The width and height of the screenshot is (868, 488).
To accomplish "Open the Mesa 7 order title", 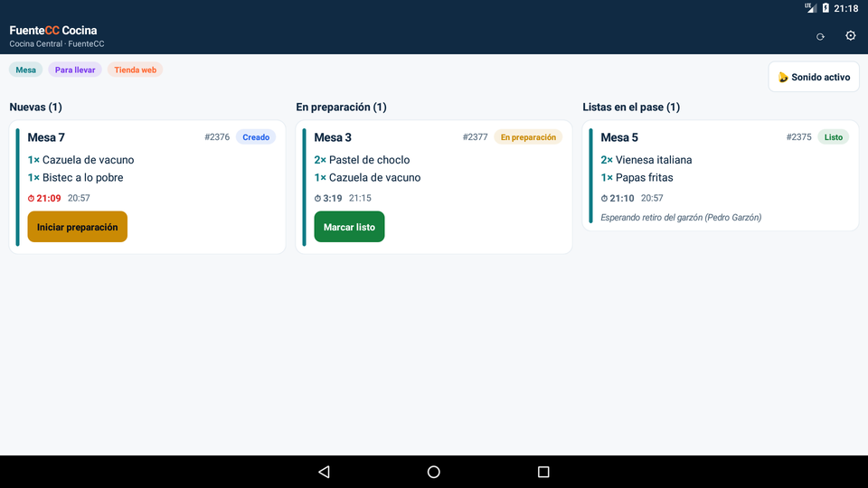I will [46, 137].
